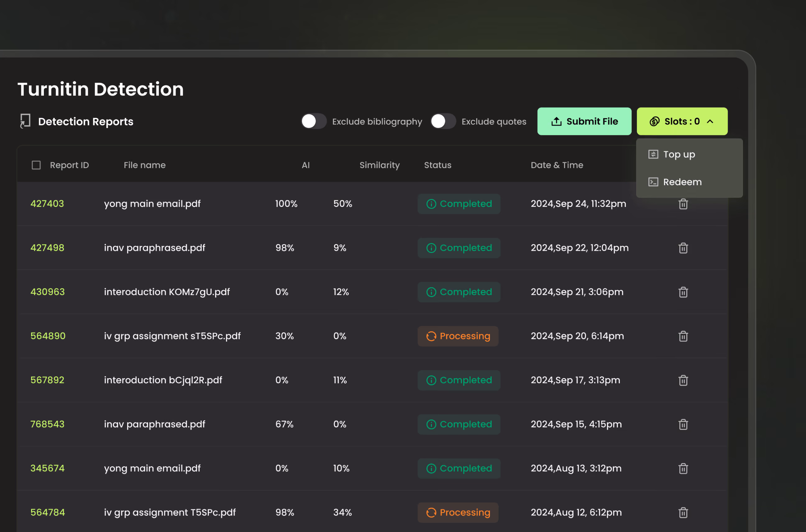This screenshot has height=532, width=806.
Task: Click trash icon for inav paraphrased.pdf 427498
Action: point(683,248)
